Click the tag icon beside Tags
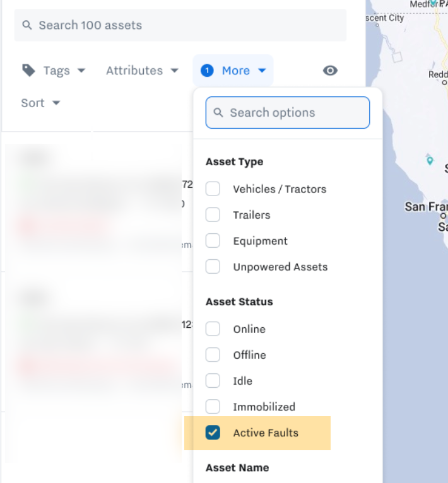This screenshot has width=448, height=483. point(28,70)
